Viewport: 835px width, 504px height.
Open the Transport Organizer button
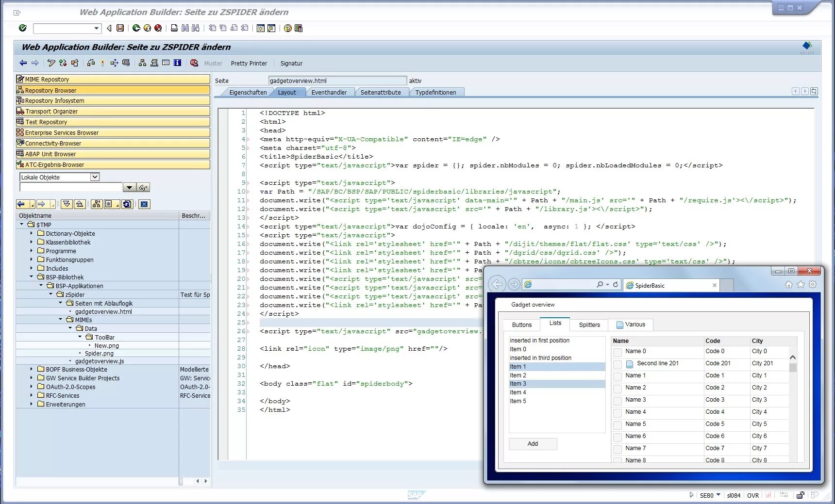coord(113,111)
